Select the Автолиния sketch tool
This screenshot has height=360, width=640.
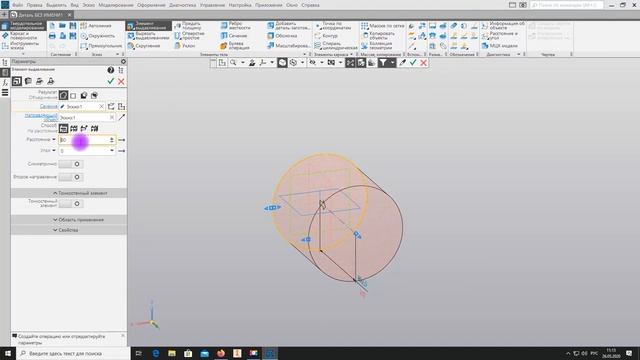96,26
